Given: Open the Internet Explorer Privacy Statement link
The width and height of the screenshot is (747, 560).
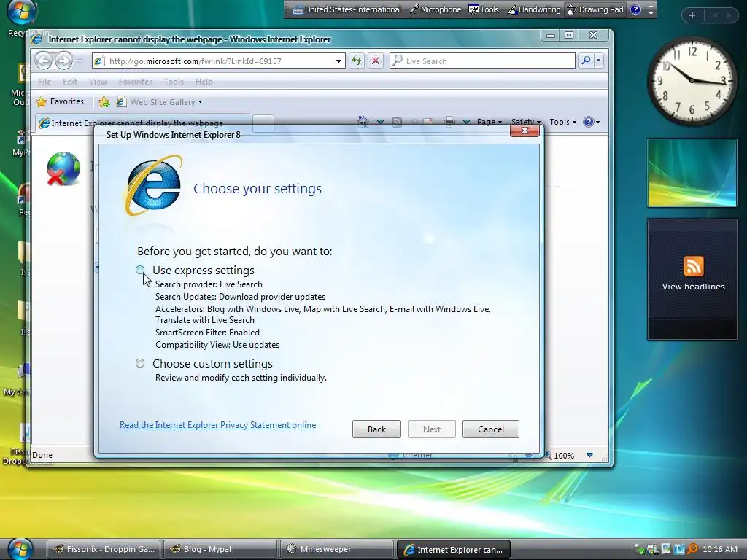Looking at the screenshot, I should (x=217, y=425).
